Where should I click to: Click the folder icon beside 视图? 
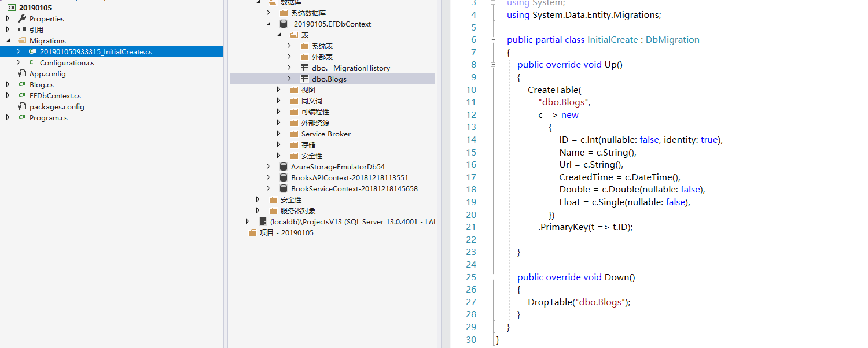[294, 90]
